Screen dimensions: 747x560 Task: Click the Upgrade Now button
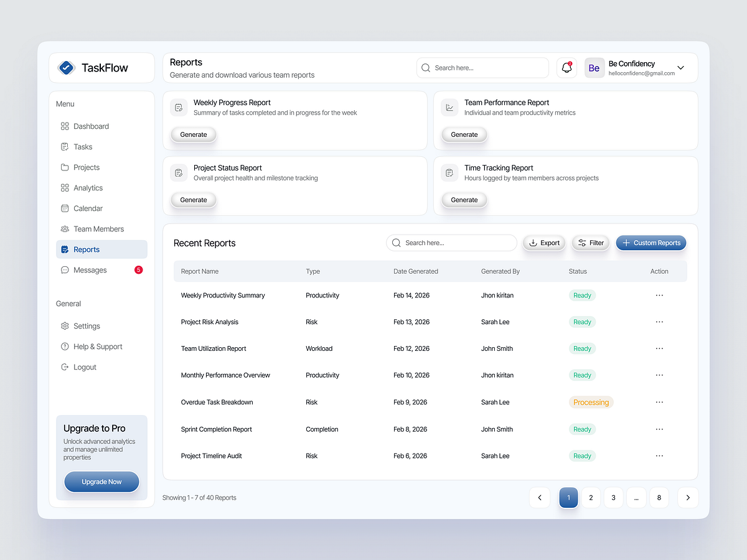click(x=101, y=481)
